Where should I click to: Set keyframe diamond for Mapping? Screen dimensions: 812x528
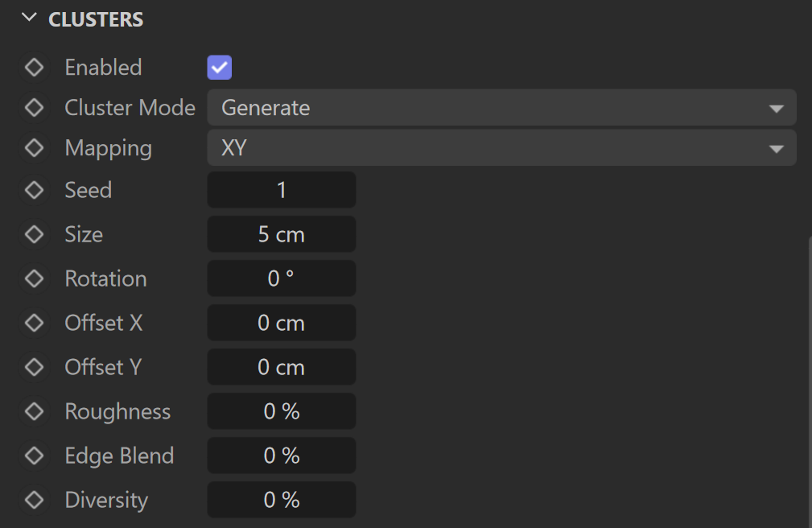click(34, 148)
